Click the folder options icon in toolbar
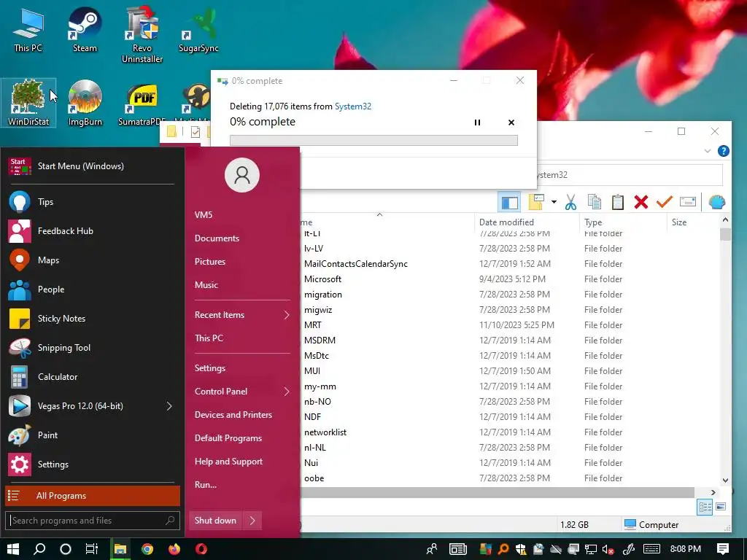 click(536, 203)
